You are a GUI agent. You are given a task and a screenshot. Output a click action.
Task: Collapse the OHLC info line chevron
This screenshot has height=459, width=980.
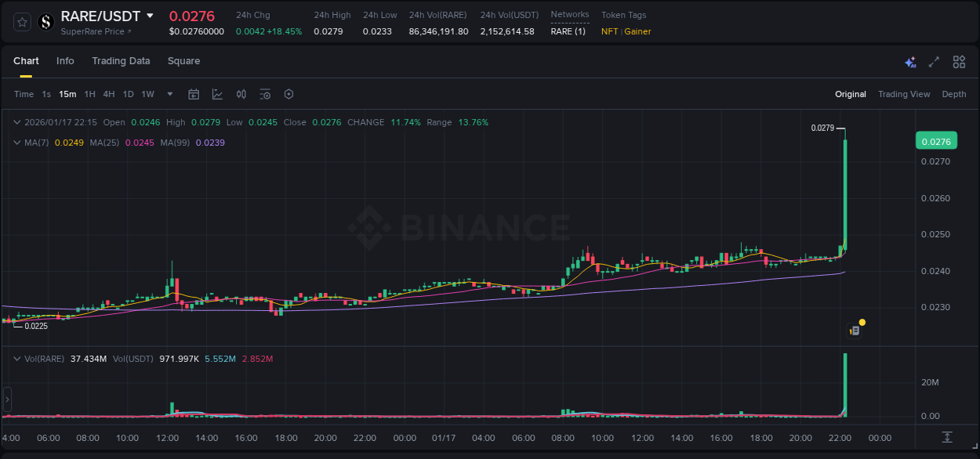click(16, 122)
